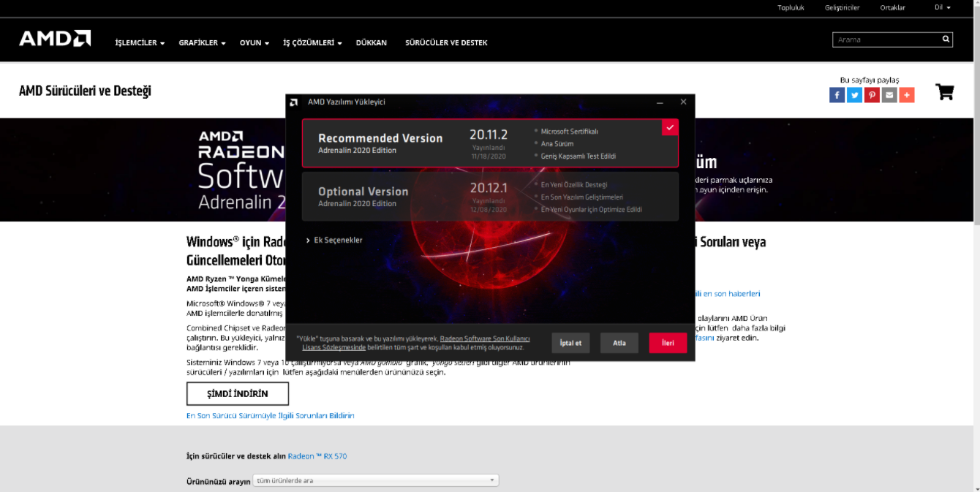Click 'En Yeni Oyunlar için Optimize Edildi' text

[x=592, y=210]
